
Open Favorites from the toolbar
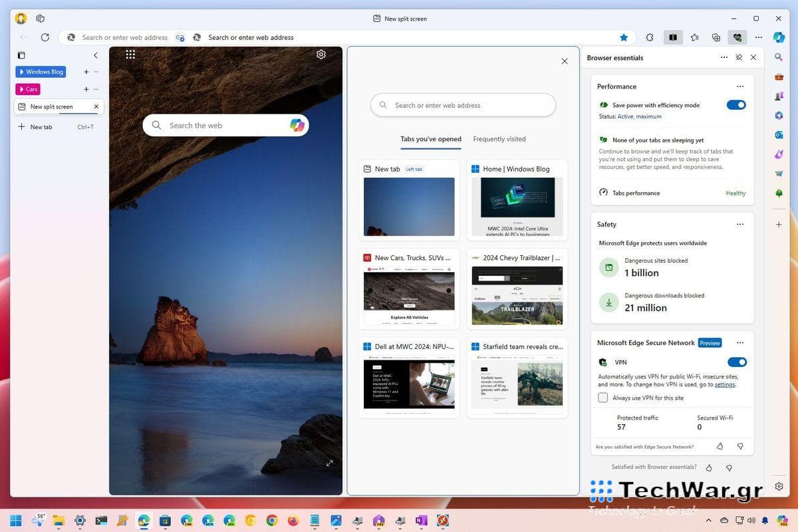[x=694, y=37]
